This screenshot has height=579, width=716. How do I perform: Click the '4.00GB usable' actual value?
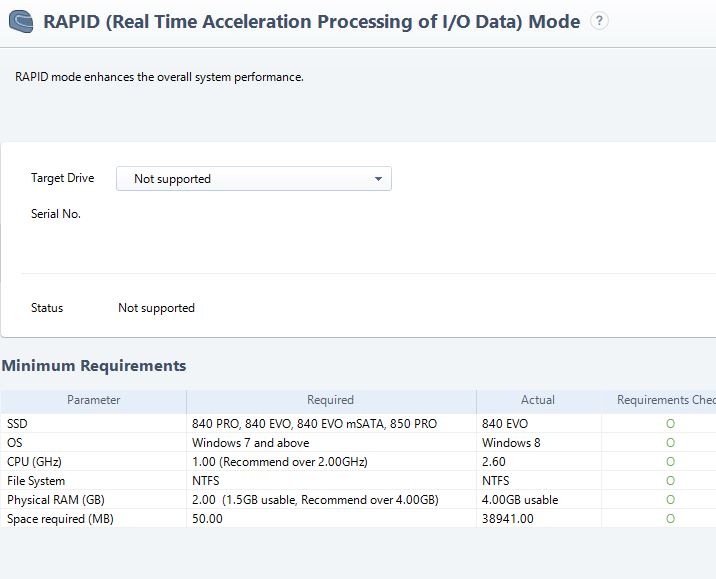click(x=520, y=500)
